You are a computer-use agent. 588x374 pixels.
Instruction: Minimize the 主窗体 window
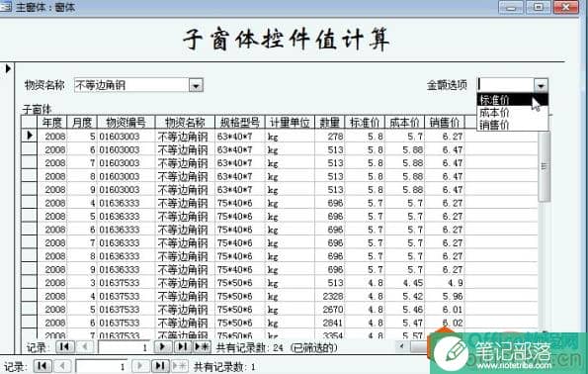pos(510,7)
